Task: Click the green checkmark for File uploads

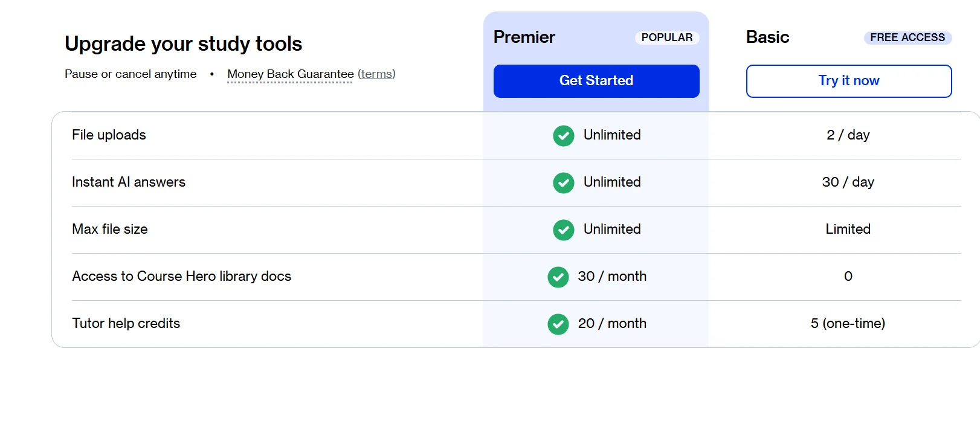Action: (563, 136)
